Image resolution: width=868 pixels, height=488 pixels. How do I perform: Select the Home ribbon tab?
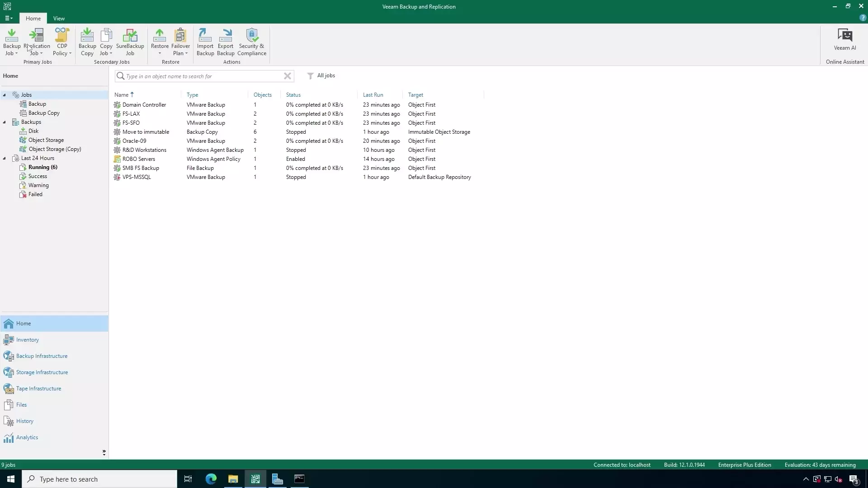click(x=33, y=18)
